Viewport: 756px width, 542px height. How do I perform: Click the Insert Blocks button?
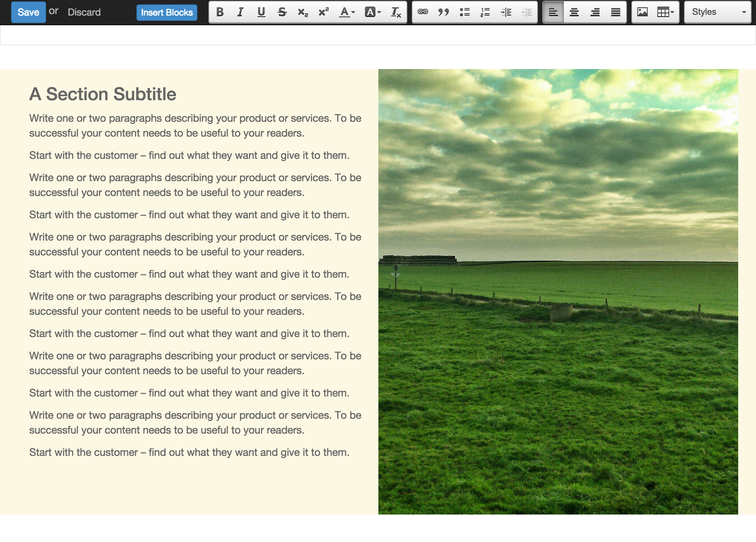(x=167, y=12)
